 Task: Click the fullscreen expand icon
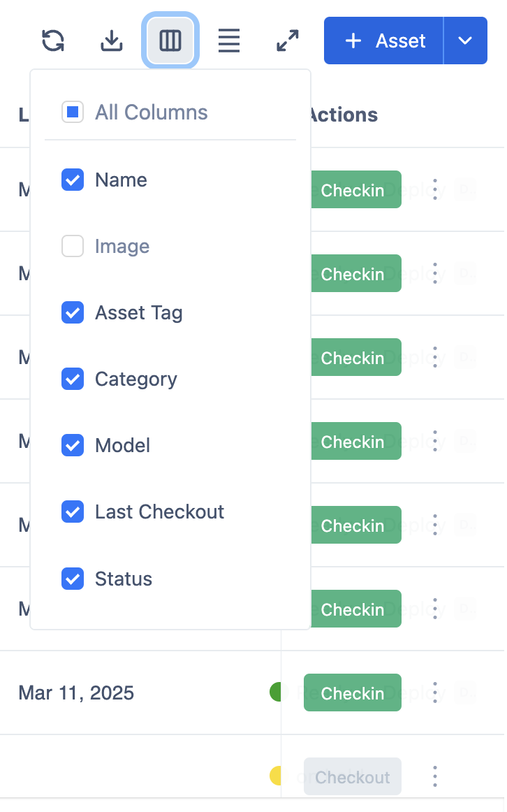288,41
